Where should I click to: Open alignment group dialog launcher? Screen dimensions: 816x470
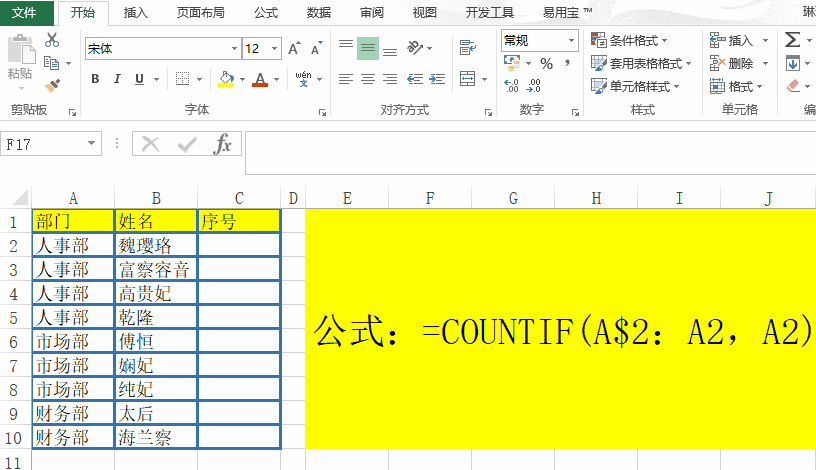point(488,112)
